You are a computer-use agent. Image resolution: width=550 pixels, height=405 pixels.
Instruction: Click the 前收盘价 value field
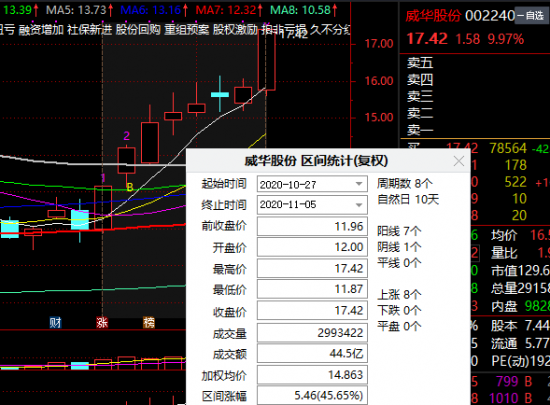[312, 227]
